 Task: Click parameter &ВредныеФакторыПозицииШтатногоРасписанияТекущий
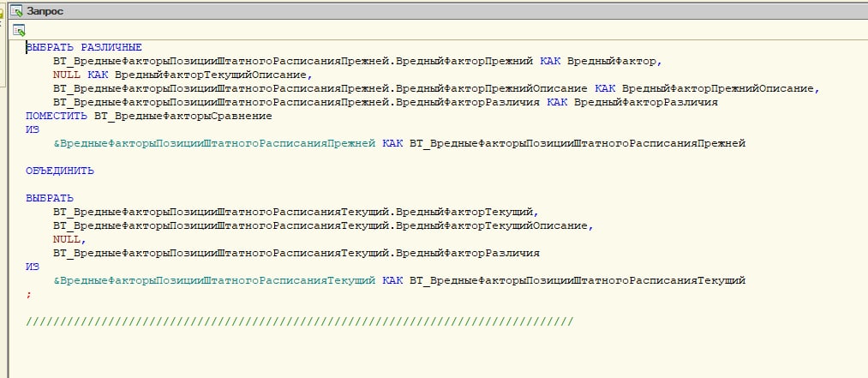[x=214, y=281]
